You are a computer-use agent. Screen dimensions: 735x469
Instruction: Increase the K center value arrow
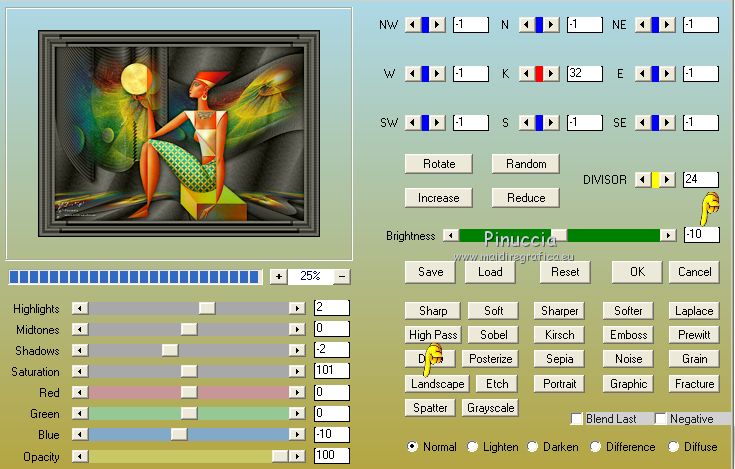(x=551, y=74)
